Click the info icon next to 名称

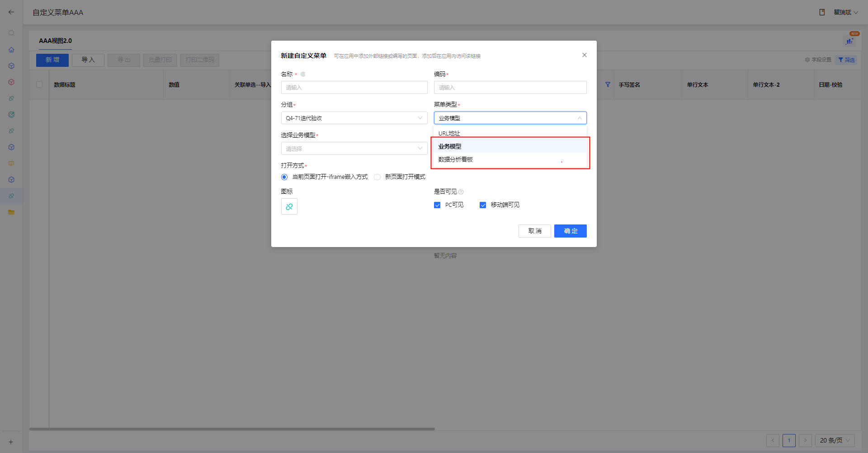(x=303, y=74)
